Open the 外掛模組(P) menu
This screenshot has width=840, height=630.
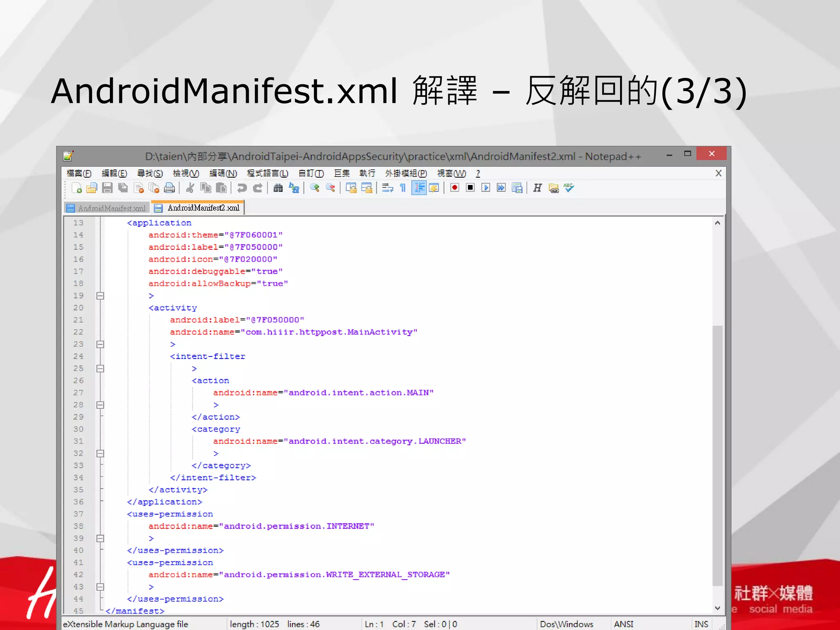(x=406, y=173)
